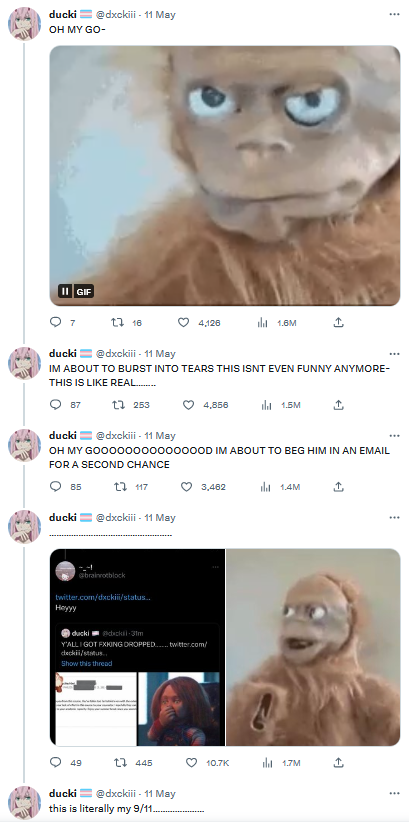
Task: Like the "BEG HIM IN AN EMAIL" tweet
Action: pos(186,486)
